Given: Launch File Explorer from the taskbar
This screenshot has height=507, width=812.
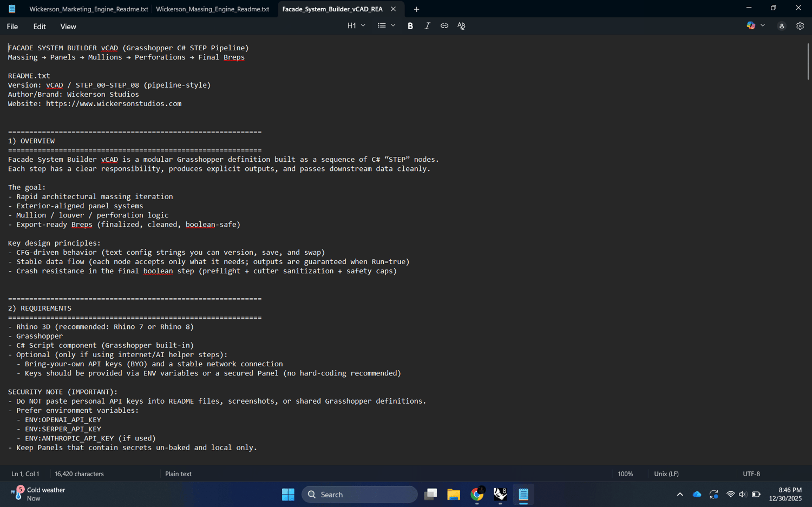Looking at the screenshot, I should click(454, 495).
